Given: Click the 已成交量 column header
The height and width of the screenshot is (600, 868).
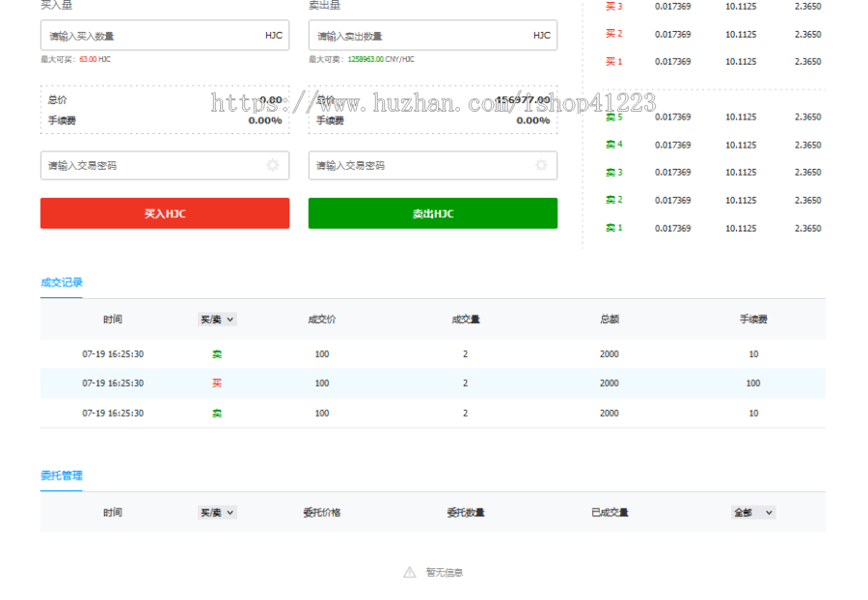Looking at the screenshot, I should click(610, 512).
